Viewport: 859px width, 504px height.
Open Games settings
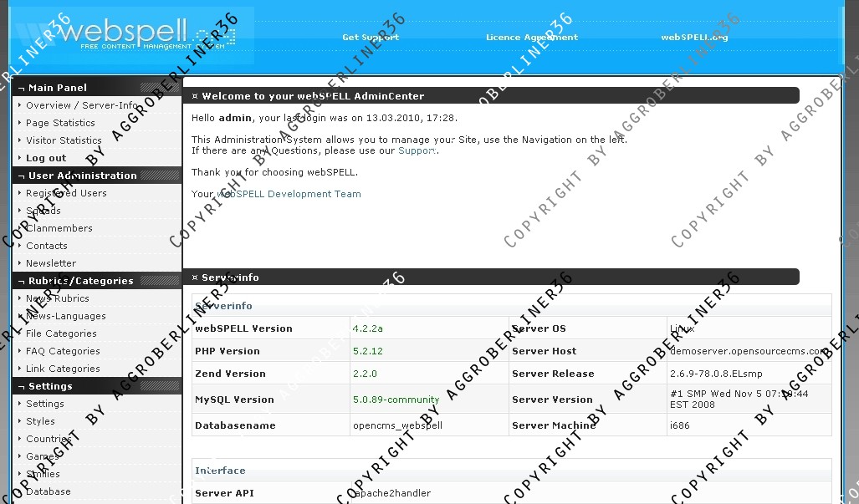tap(42, 456)
